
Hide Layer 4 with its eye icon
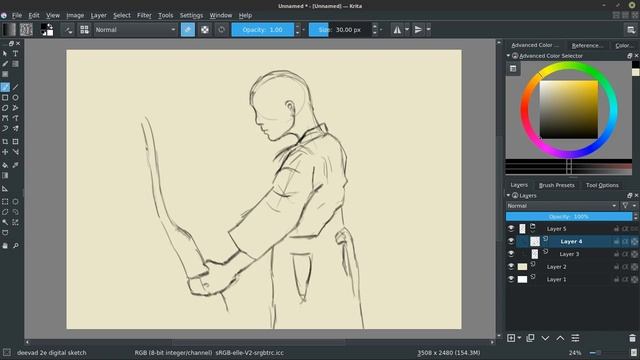[511, 241]
